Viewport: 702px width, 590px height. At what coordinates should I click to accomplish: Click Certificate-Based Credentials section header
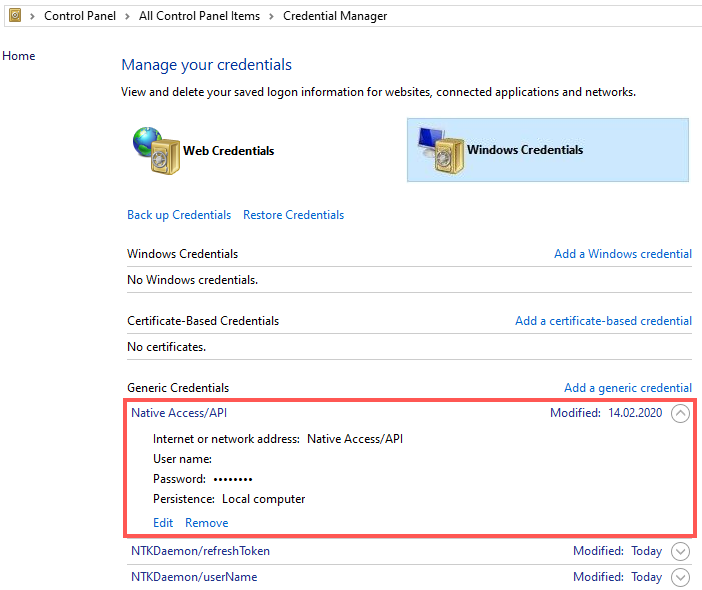(203, 321)
